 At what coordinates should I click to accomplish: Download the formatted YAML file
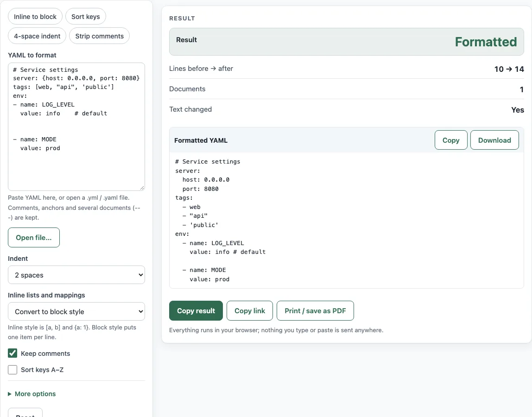pos(494,140)
